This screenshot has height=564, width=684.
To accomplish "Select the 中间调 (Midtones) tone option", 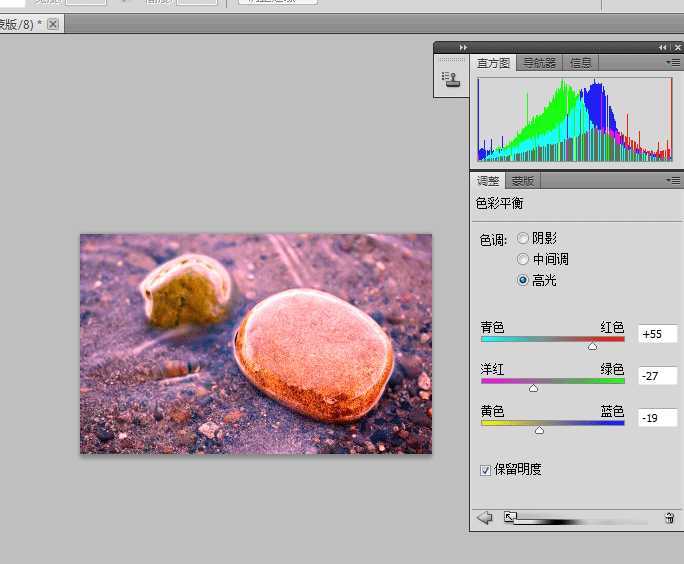I will (x=523, y=259).
